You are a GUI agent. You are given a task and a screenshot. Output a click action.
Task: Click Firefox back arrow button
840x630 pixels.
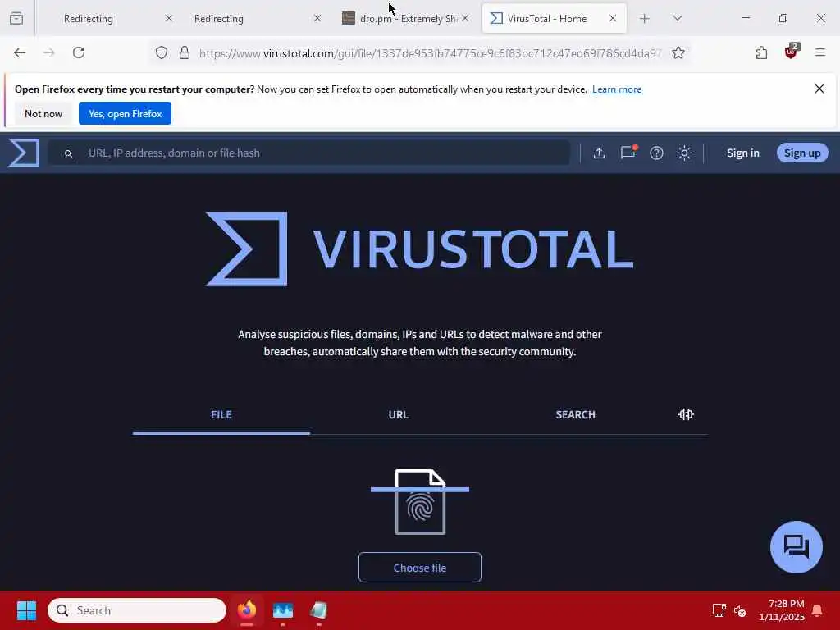(x=20, y=52)
